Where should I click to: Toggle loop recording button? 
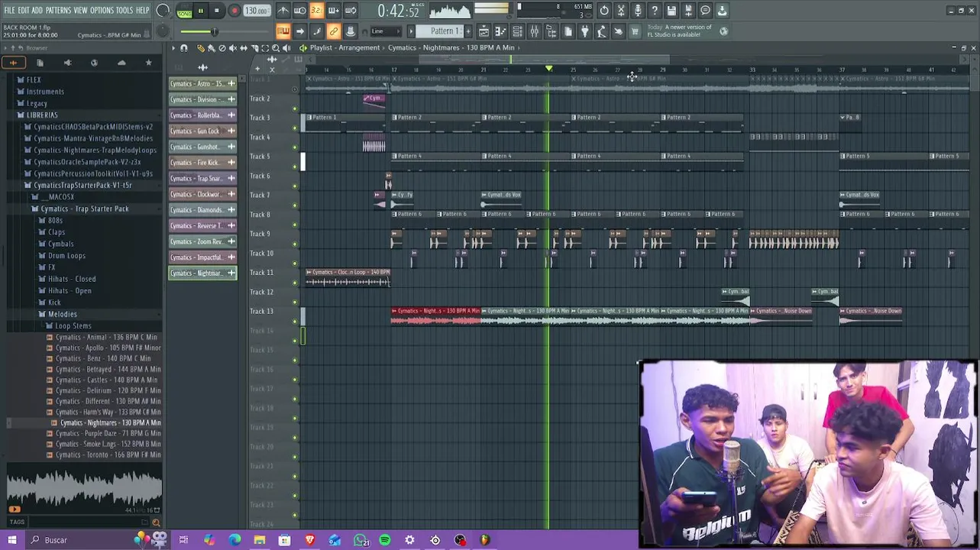click(350, 11)
